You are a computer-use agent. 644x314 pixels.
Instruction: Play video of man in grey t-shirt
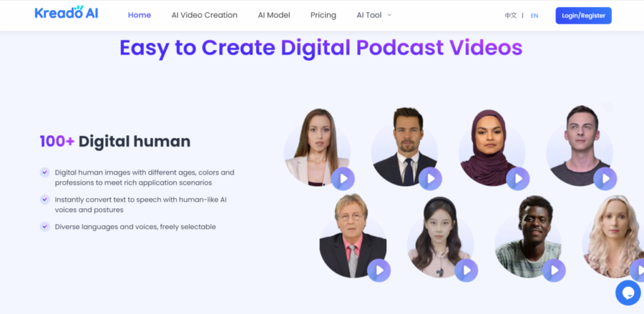point(606,179)
